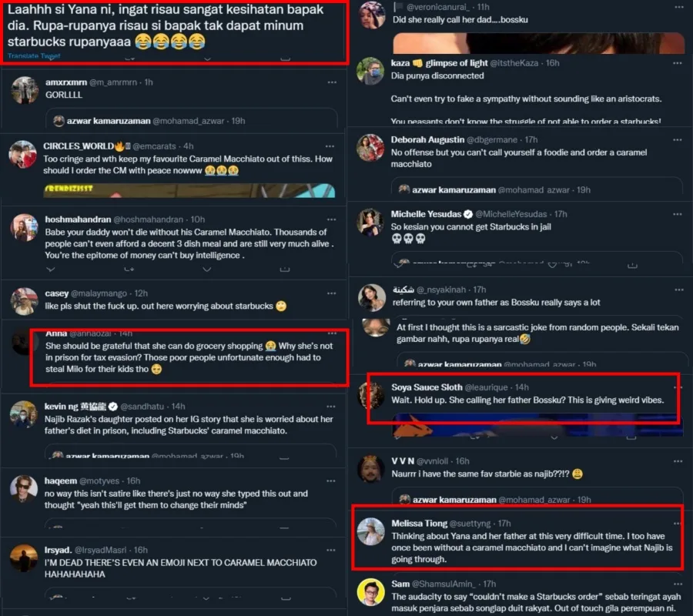The width and height of the screenshot is (693, 616).
Task: Open three-dot menu on CIRCLES_WORLD tweet
Action: (x=330, y=146)
